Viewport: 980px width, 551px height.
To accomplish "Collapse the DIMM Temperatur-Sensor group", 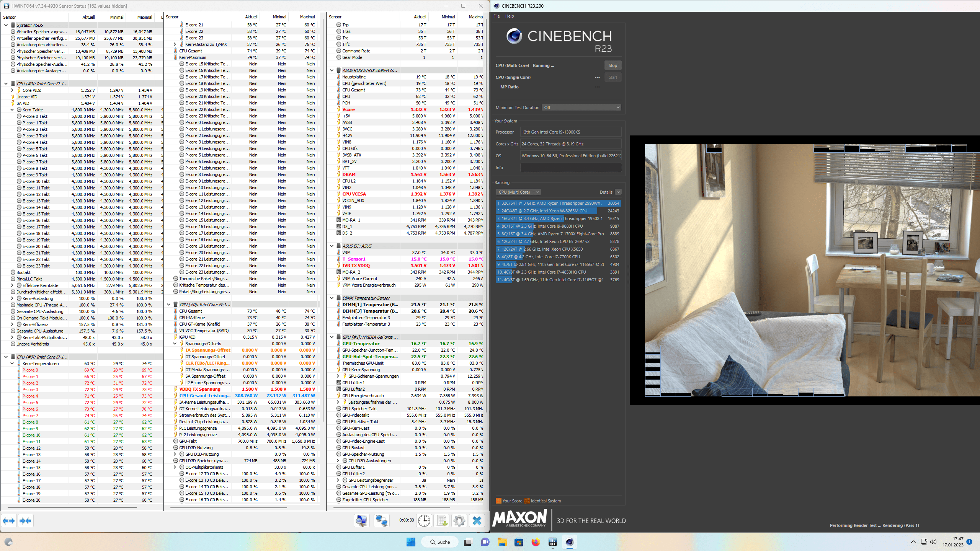I will 332,298.
